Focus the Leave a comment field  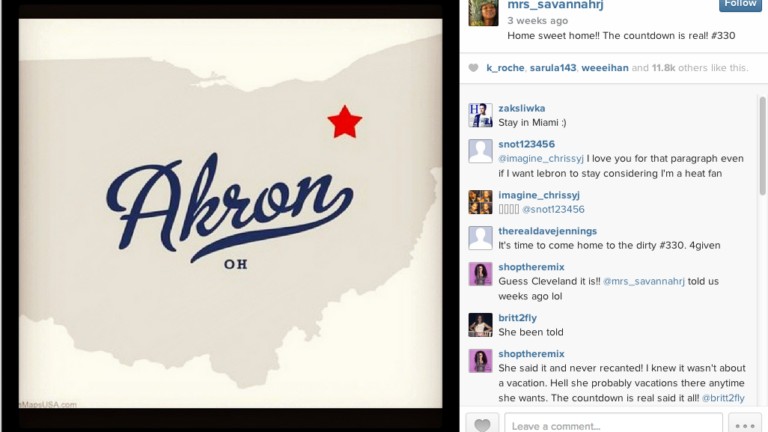point(613,424)
